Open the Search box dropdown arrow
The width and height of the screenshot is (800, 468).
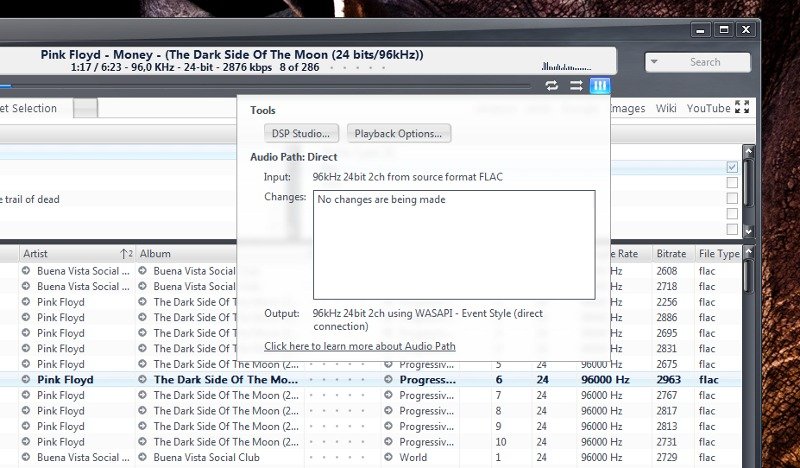(654, 62)
